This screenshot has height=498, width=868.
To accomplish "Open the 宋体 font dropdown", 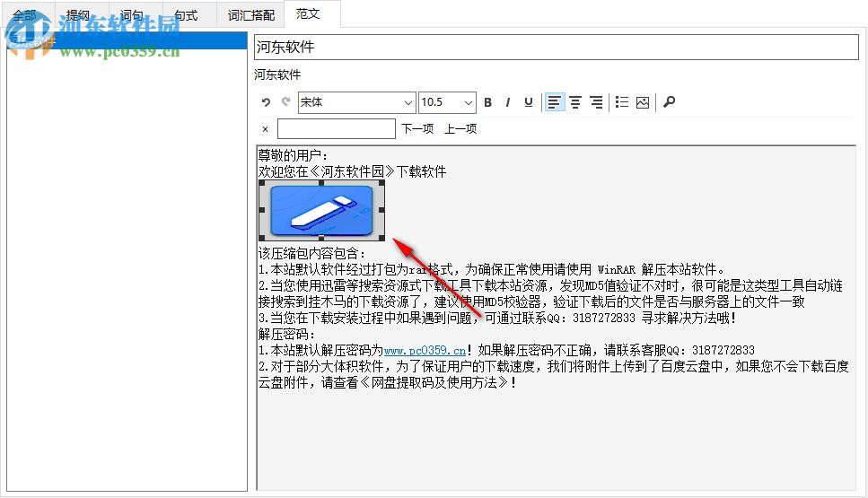I will pyautogui.click(x=356, y=102).
